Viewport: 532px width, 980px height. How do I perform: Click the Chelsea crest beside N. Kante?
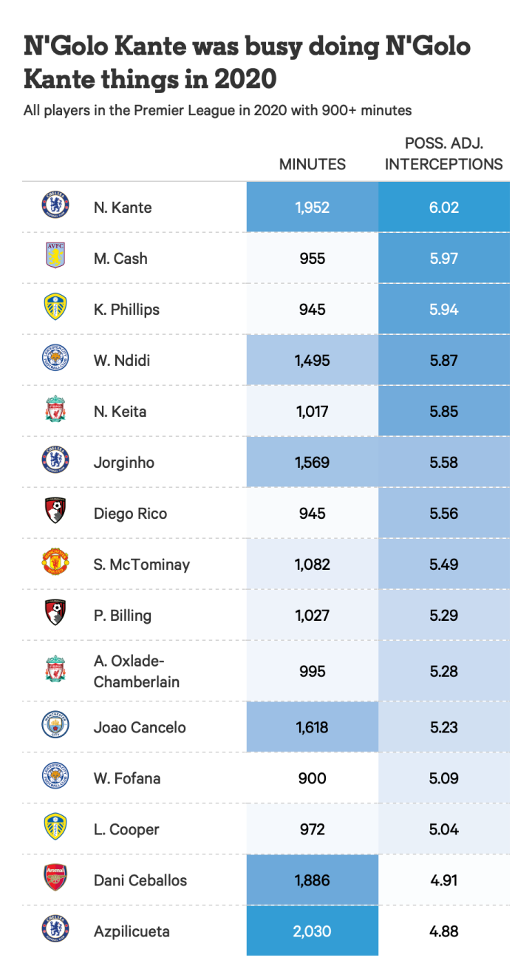(55, 207)
